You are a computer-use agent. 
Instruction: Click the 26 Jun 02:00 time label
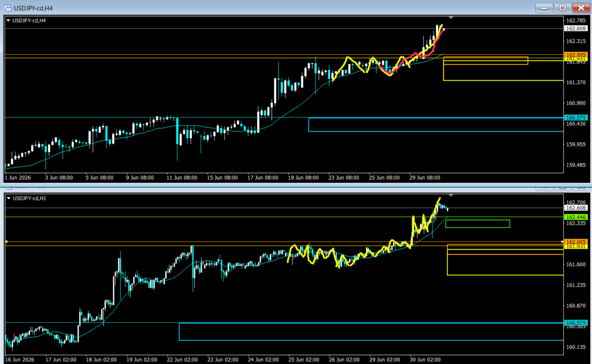tap(344, 360)
